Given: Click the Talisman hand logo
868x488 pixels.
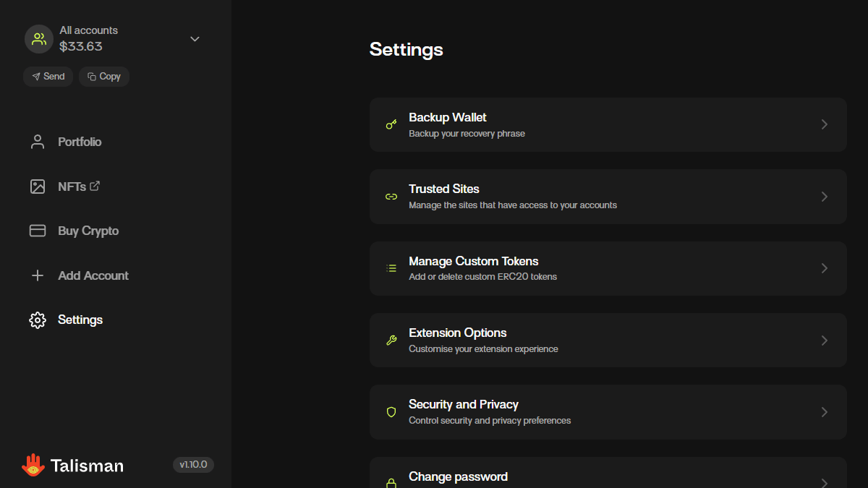Looking at the screenshot, I should 33,465.
